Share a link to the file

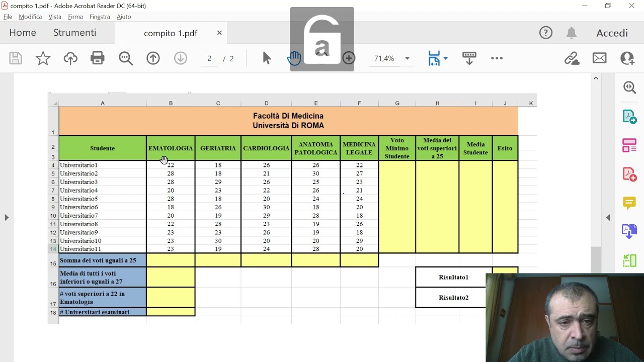[572, 58]
